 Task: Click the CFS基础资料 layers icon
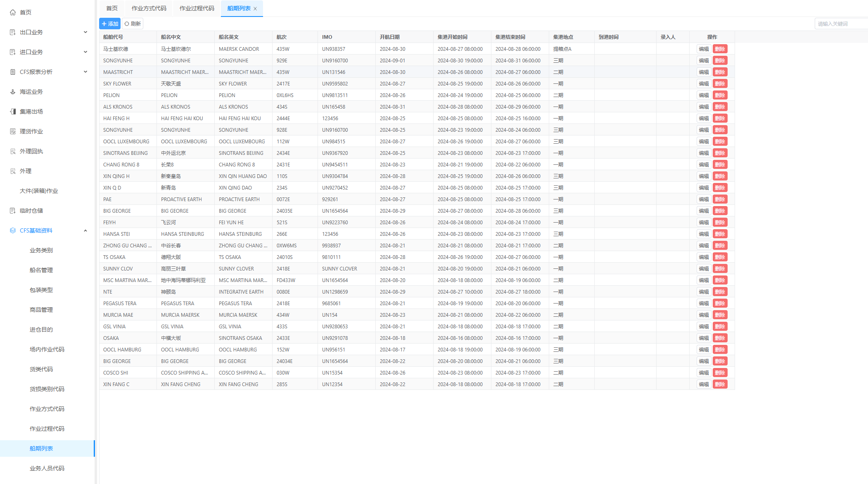(13, 230)
